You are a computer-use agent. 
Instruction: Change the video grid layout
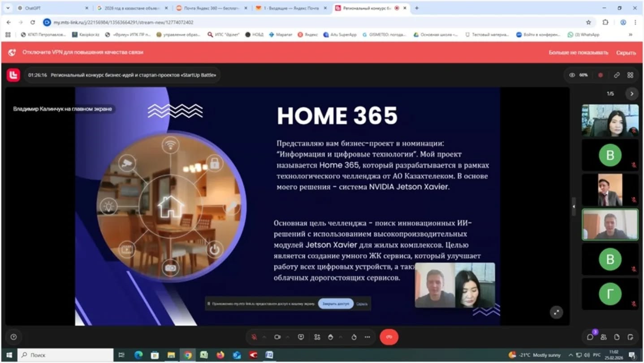630,75
